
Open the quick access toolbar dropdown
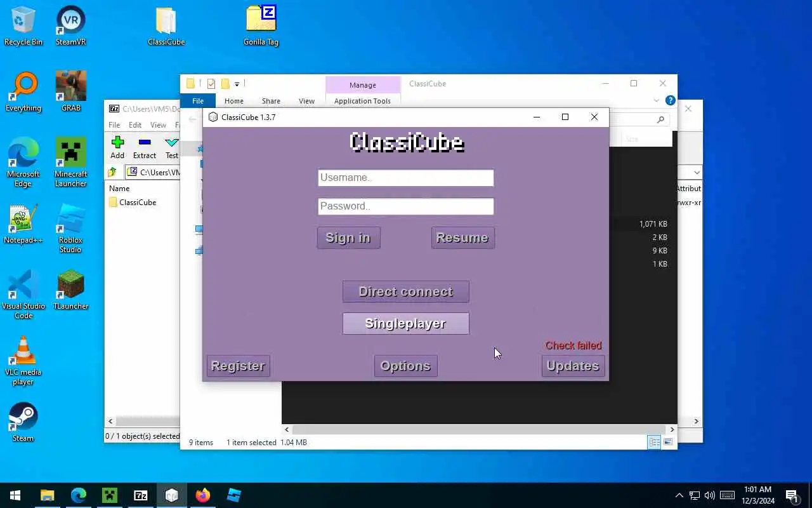click(x=237, y=84)
